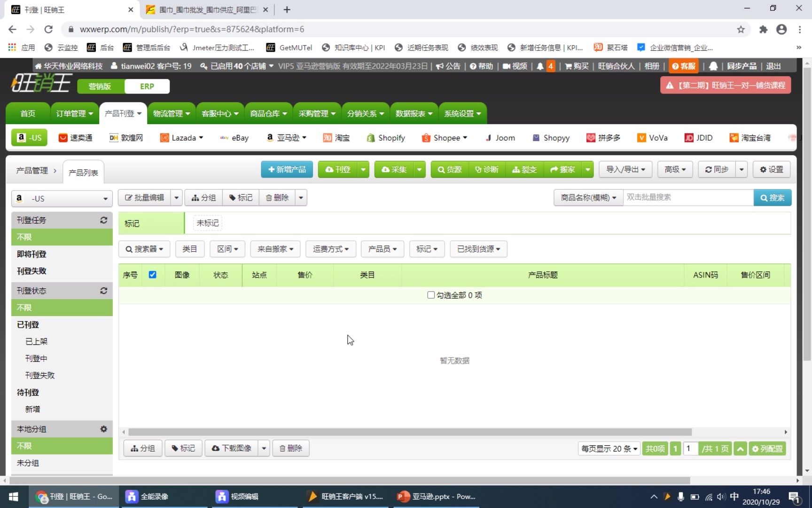Open the 敦煌网 platform
This screenshot has width=812, height=508.
pos(126,138)
